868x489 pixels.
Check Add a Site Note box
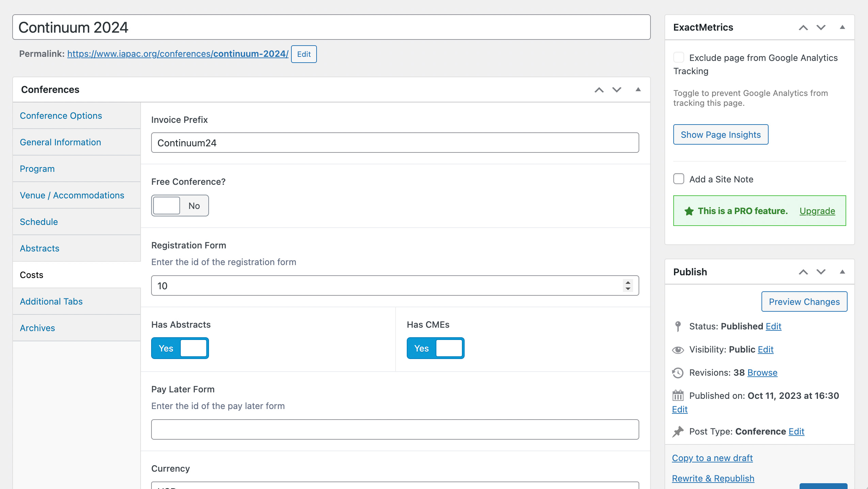click(x=679, y=179)
